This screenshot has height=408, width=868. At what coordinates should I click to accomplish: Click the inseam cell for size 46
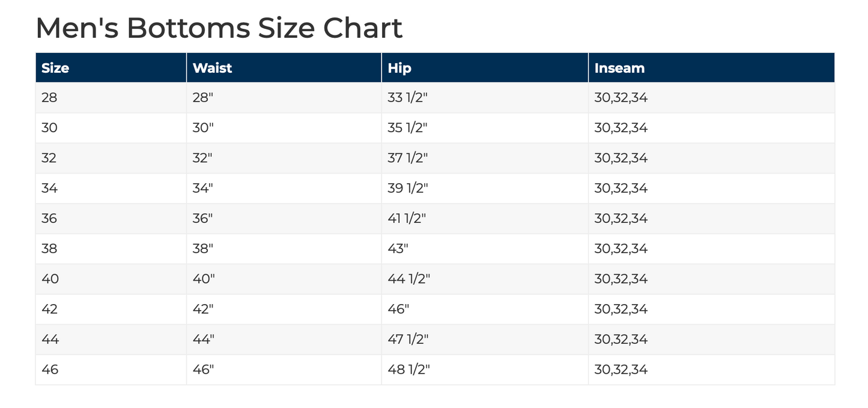point(621,369)
